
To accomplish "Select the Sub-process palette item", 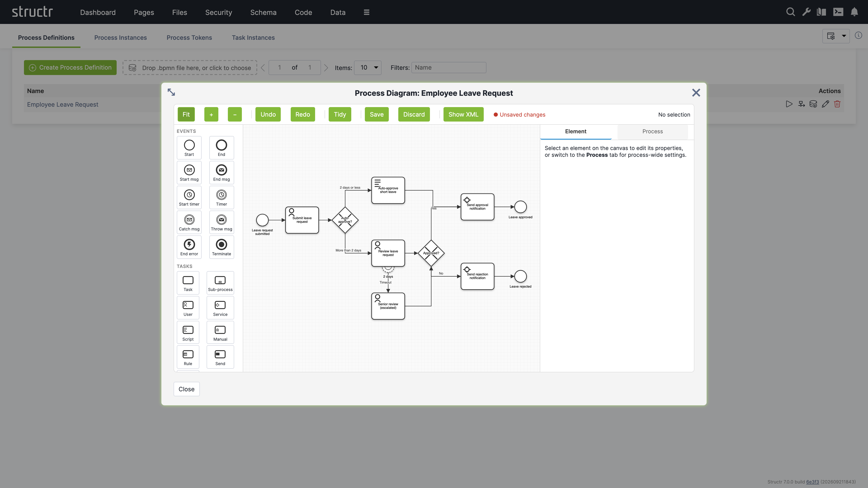I will (220, 283).
